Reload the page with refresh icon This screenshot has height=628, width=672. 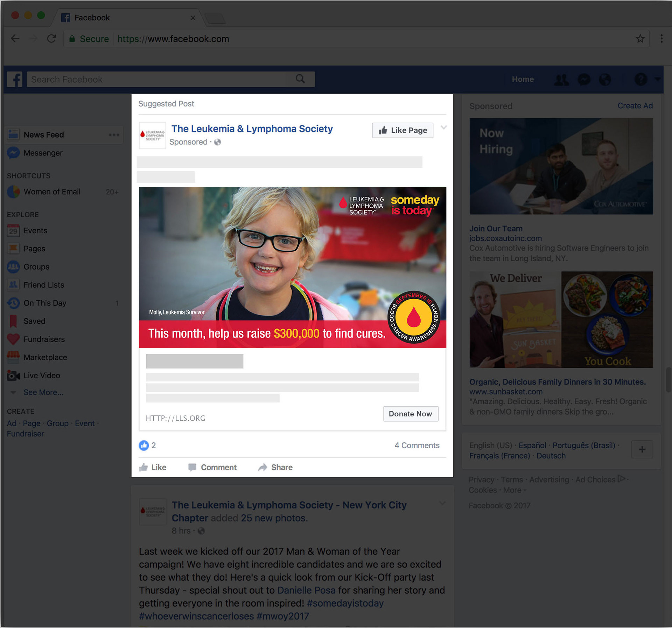pos(51,39)
